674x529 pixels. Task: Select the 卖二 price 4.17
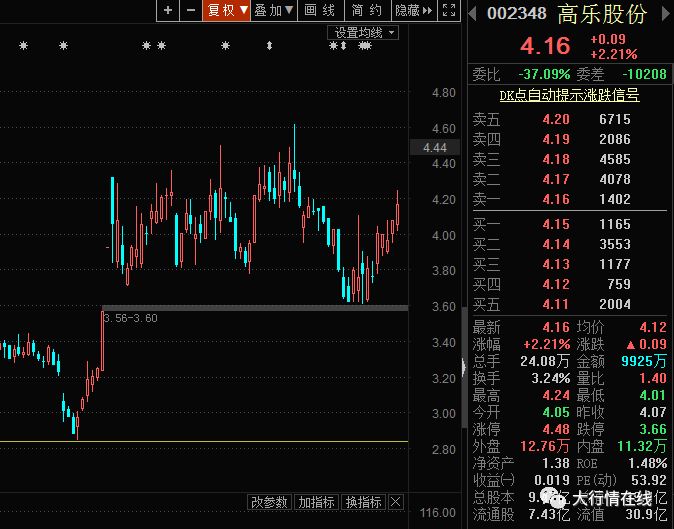coord(556,179)
